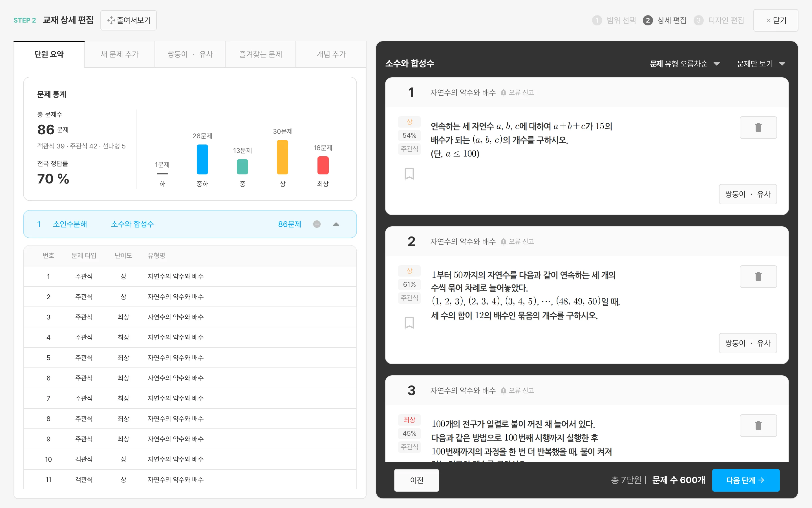
Task: Click the 난이도 column header
Action: tap(123, 255)
